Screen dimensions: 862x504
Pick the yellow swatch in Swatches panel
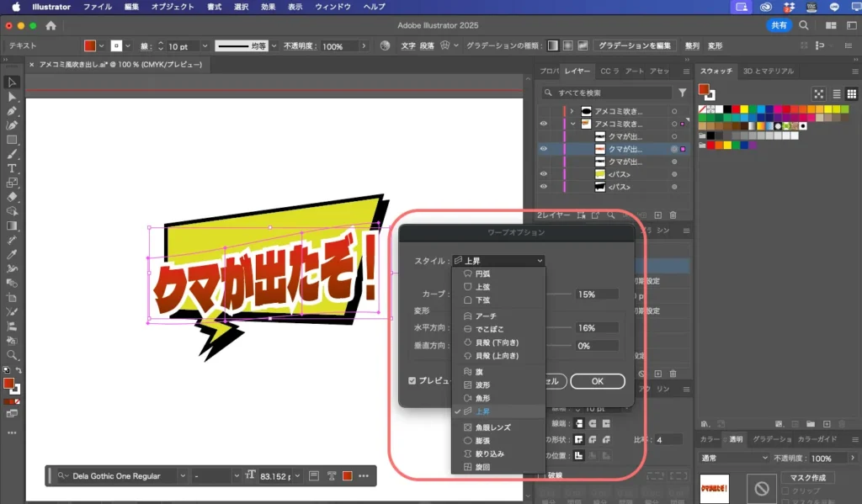745,109
